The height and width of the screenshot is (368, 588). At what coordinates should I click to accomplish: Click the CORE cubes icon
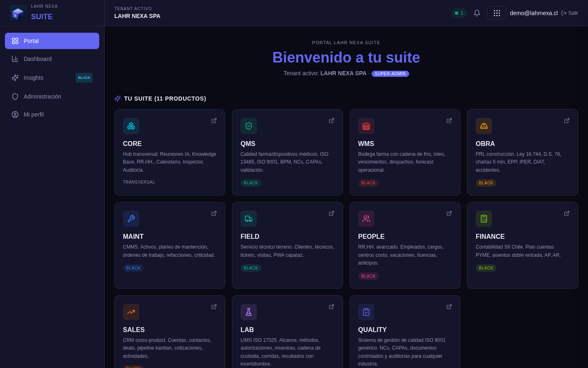tap(131, 126)
